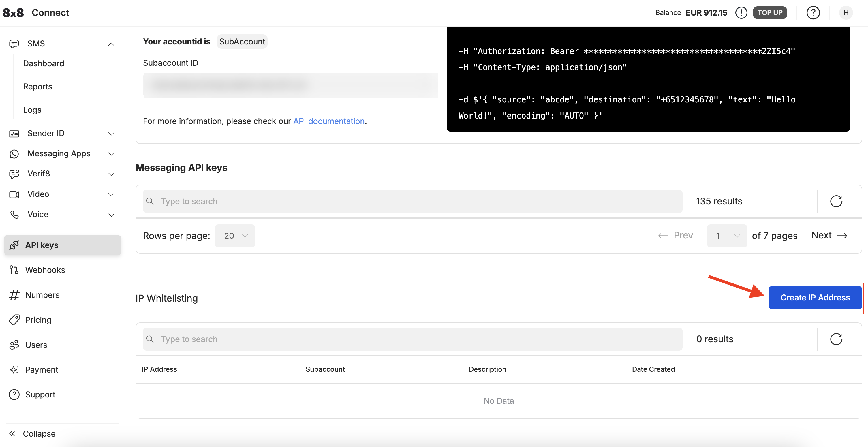This screenshot has width=868, height=447.
Task: Refresh the IP Whitelisting table
Action: coord(836,339)
